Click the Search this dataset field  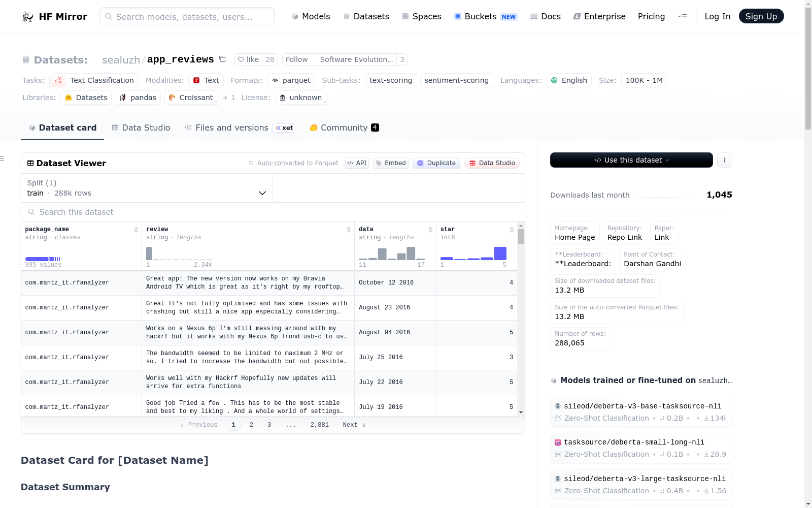tap(273, 212)
